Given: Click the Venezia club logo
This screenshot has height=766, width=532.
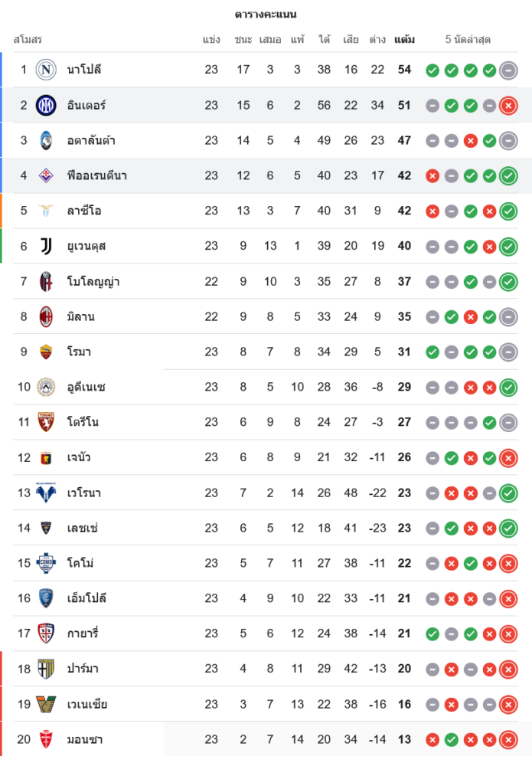Looking at the screenshot, I should (x=46, y=704).
